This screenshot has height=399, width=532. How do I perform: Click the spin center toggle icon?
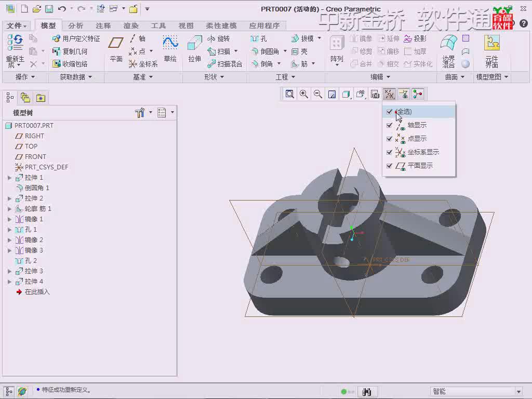(418, 94)
